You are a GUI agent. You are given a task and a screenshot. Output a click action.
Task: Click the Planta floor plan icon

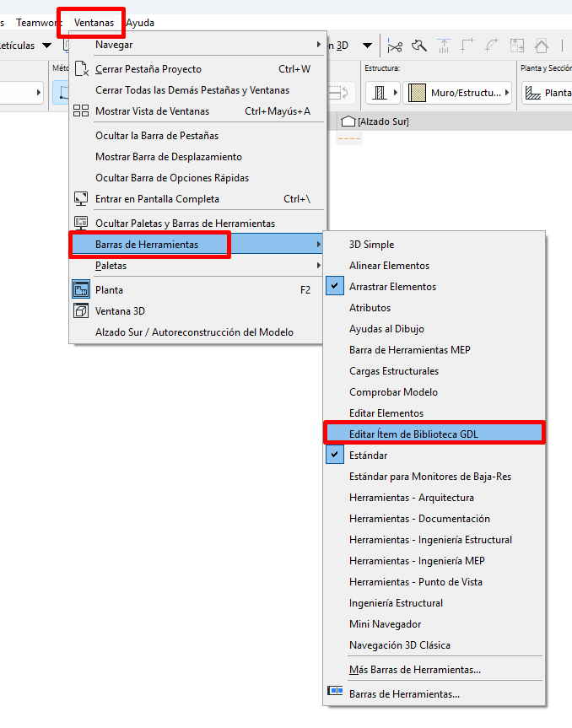pyautogui.click(x=81, y=289)
